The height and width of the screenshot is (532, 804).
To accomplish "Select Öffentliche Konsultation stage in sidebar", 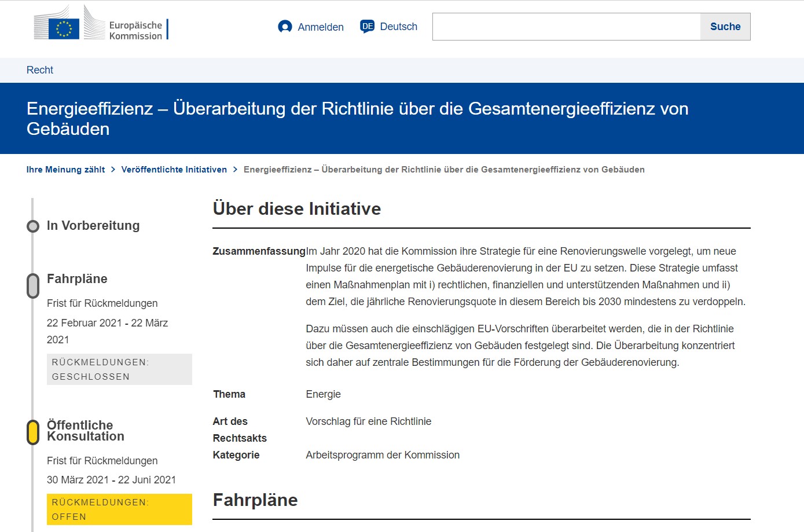I will pos(85,431).
